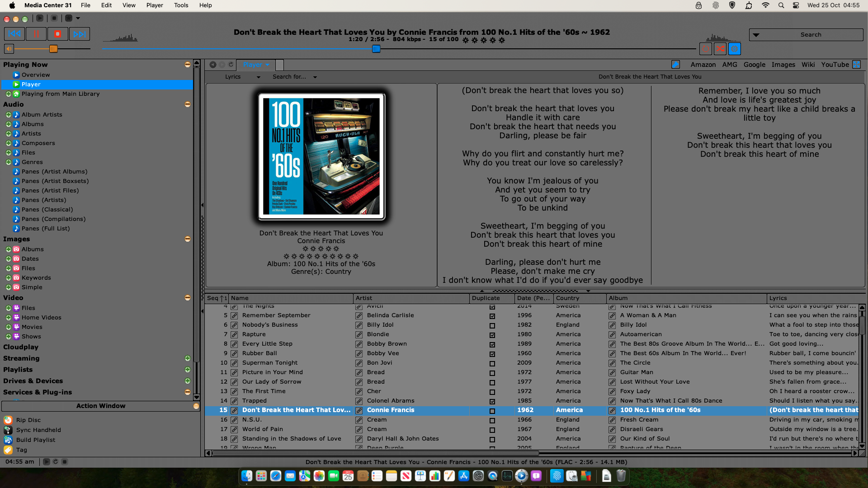868x488 pixels.
Task: Toggle Duplicate checkbox for World of Pain
Action: pyautogui.click(x=492, y=430)
